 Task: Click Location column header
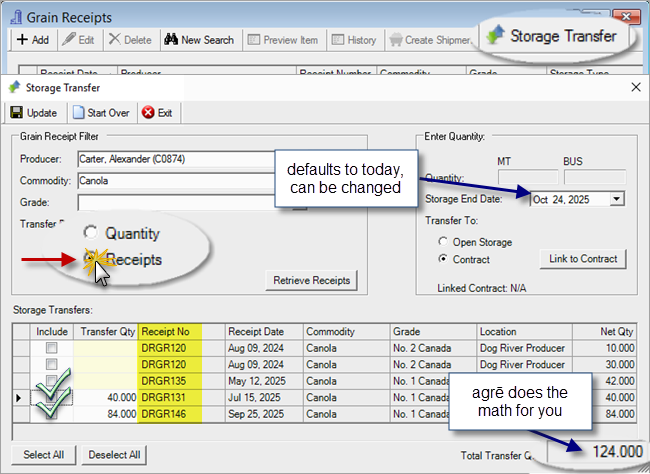(524, 332)
